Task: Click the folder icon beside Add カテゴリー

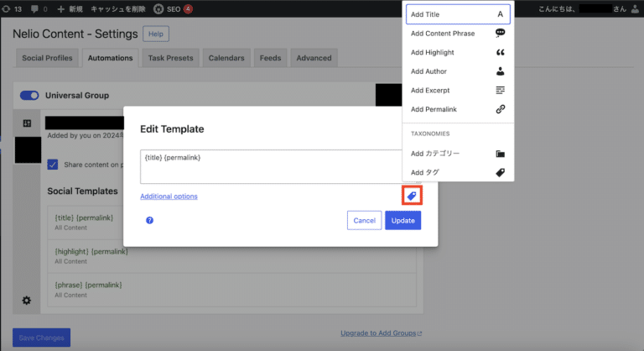Action: pyautogui.click(x=500, y=154)
